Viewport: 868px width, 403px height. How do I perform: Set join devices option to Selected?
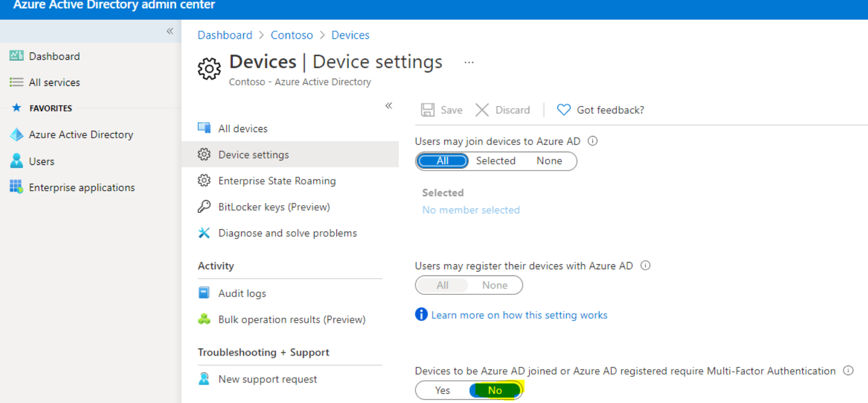click(x=496, y=161)
